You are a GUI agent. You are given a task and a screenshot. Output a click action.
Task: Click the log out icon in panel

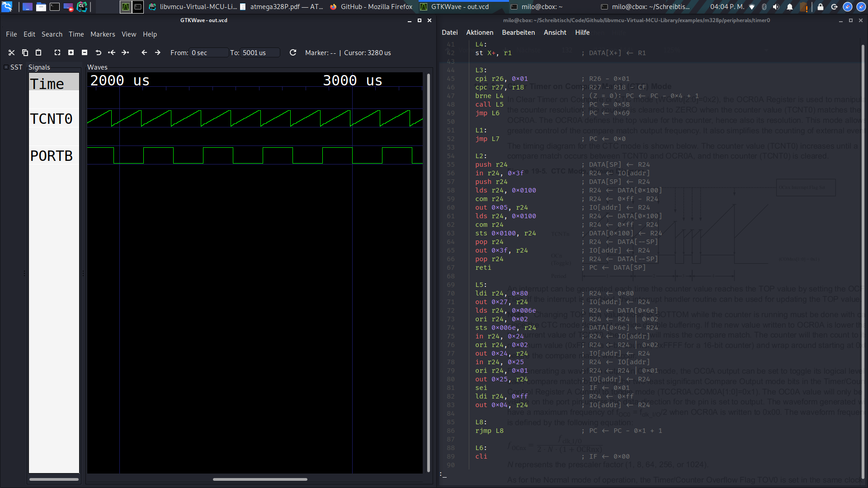[x=834, y=7]
